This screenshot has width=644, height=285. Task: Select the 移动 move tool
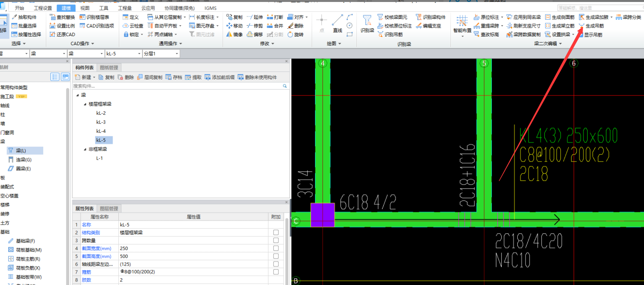coord(234,26)
